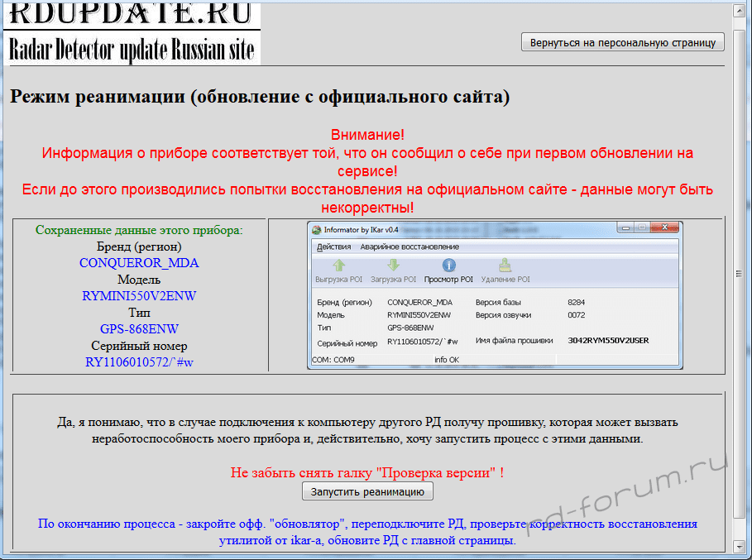Click the vertical scrollbar thumb grip
Image resolution: width=752 pixels, height=560 pixels.
pyautogui.click(x=740, y=273)
